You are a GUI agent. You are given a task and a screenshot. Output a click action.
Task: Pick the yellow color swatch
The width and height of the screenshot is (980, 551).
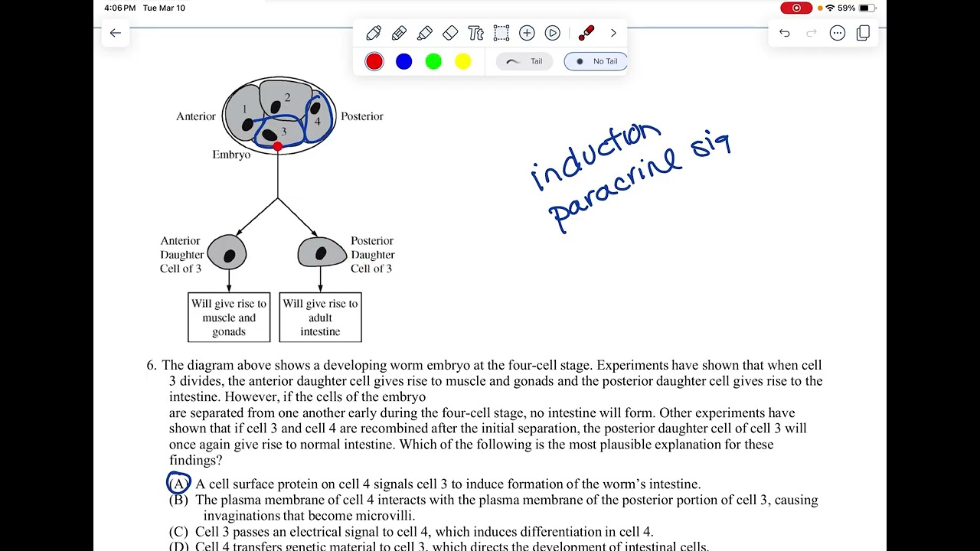click(463, 61)
